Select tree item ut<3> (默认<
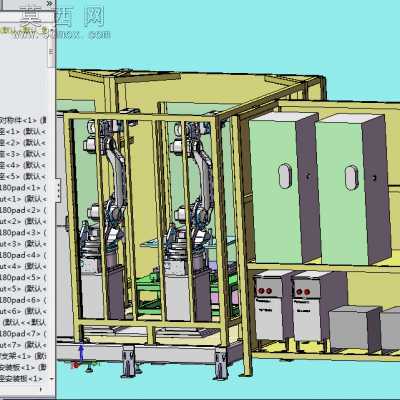Image resolution: width=400 pixels, height=400 pixels. click(23, 244)
